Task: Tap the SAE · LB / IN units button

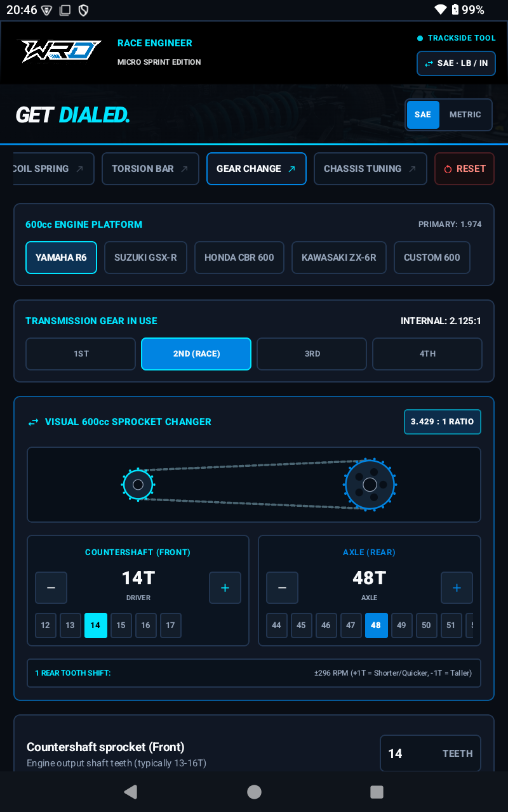Action: coord(456,63)
